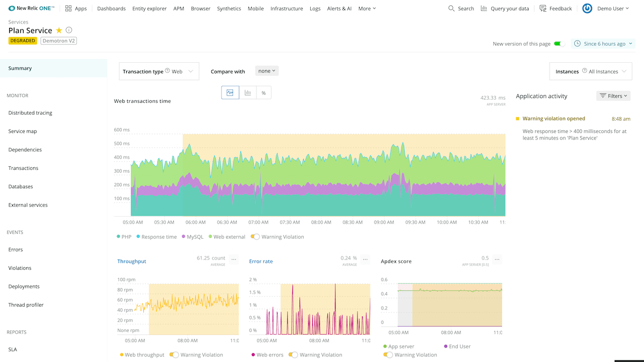Viewport: 644px width, 362px height.
Task: Click the Demotron V2 tag
Action: (58, 41)
